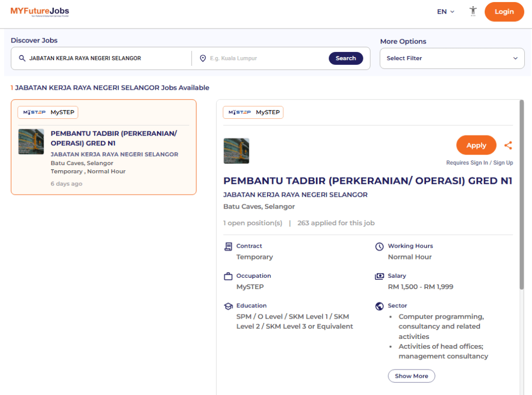Click employer name link in list card
The height and width of the screenshot is (395, 532).
click(x=114, y=154)
